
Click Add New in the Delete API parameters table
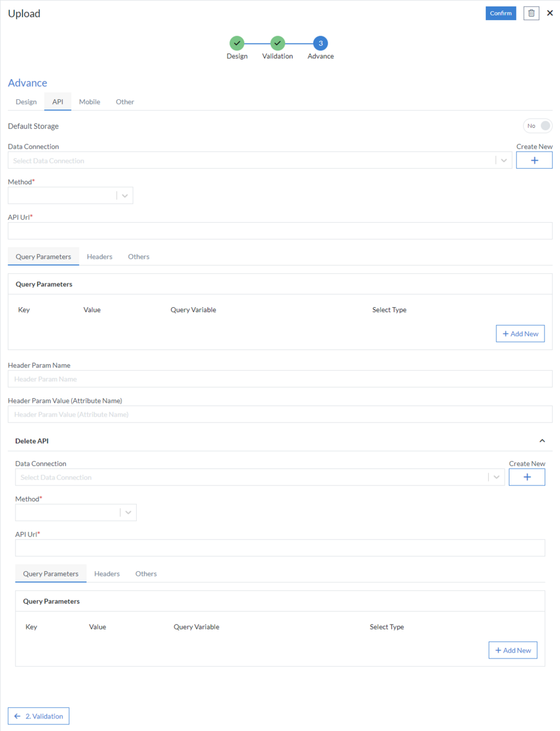(512, 650)
